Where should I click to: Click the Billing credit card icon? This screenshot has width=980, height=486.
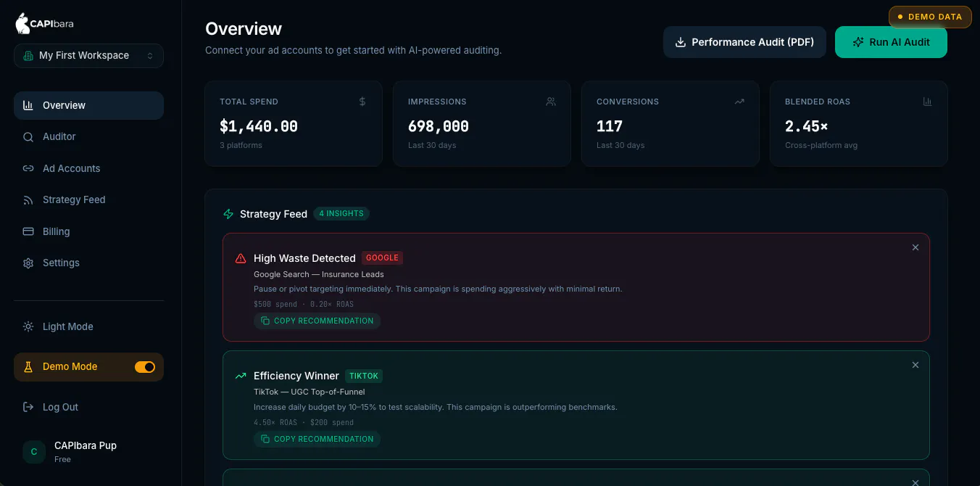28,231
